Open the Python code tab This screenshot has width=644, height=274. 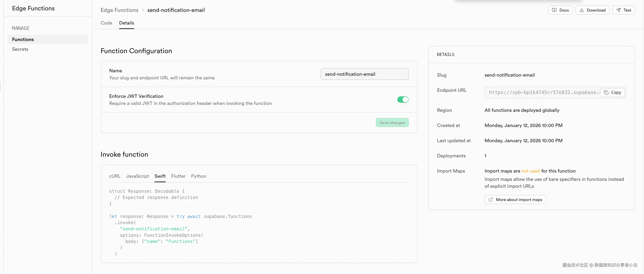pos(199,176)
